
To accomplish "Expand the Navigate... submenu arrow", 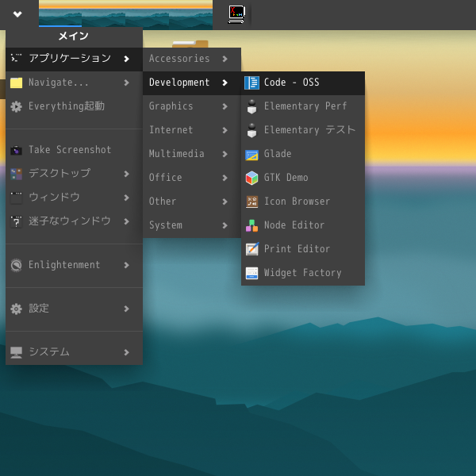I will (127, 83).
